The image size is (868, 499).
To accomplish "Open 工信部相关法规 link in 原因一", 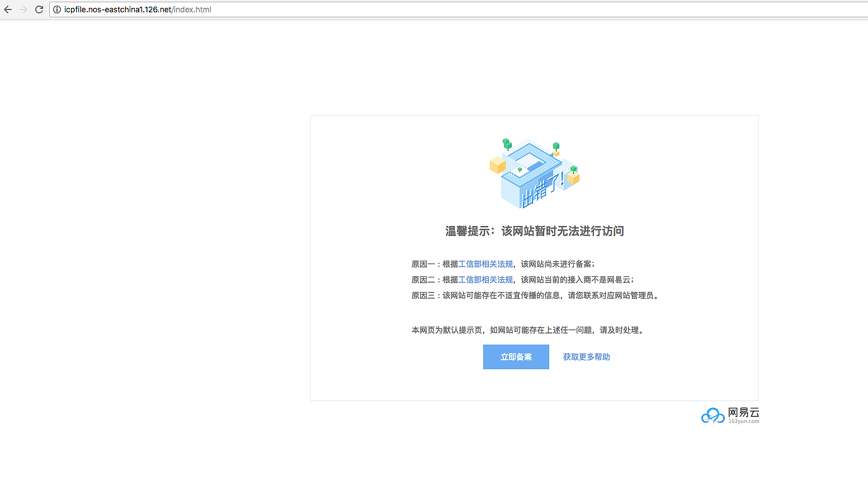I will tap(485, 264).
